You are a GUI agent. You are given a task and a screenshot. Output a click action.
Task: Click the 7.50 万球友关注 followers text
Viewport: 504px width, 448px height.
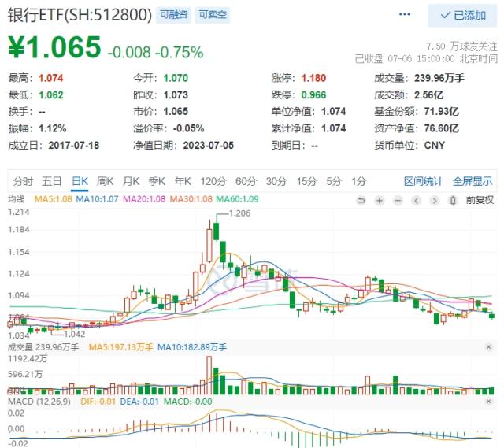tap(462, 46)
